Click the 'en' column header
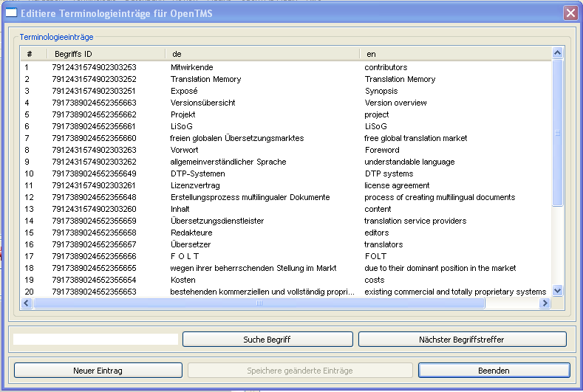 tap(454, 54)
